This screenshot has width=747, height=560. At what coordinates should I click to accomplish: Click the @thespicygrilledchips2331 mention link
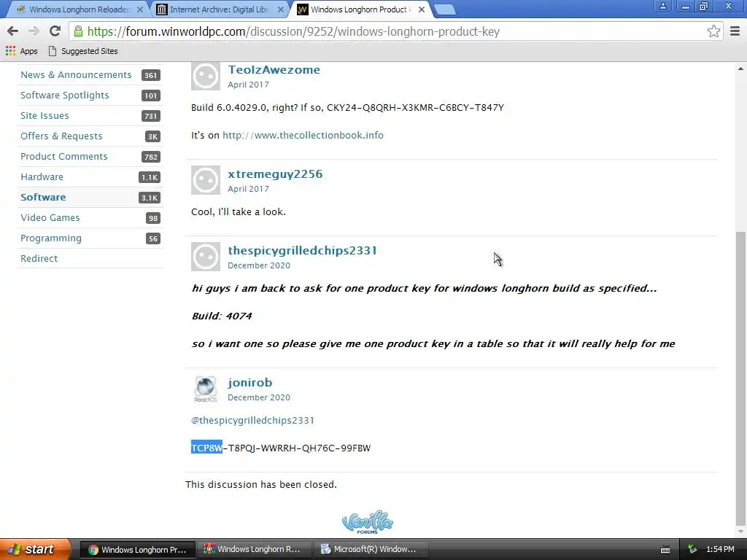pos(252,421)
